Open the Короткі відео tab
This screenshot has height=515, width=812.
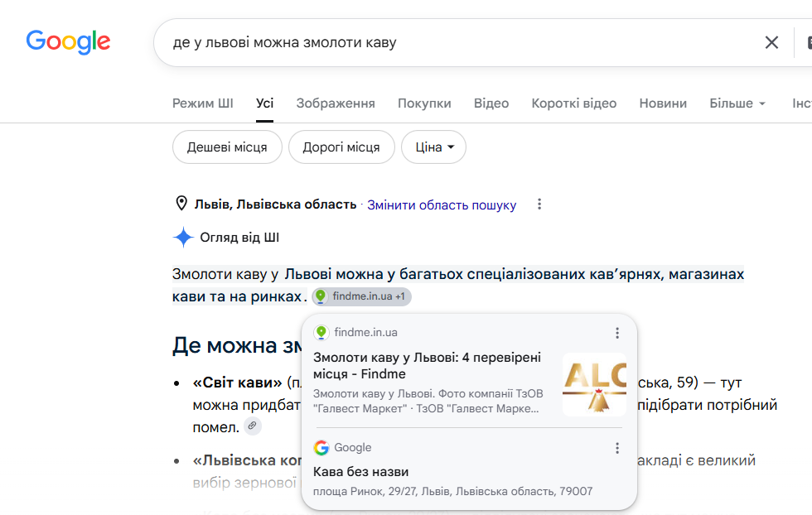(573, 103)
